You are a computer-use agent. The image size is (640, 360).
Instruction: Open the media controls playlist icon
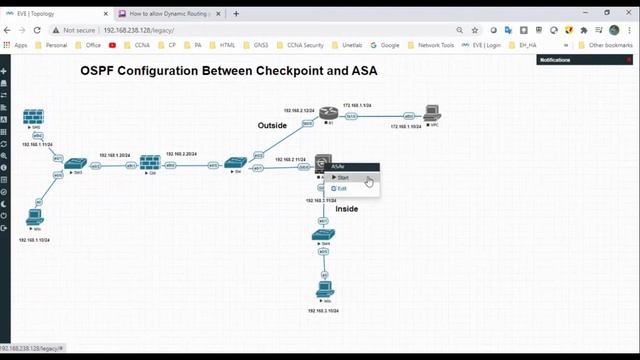(599, 30)
